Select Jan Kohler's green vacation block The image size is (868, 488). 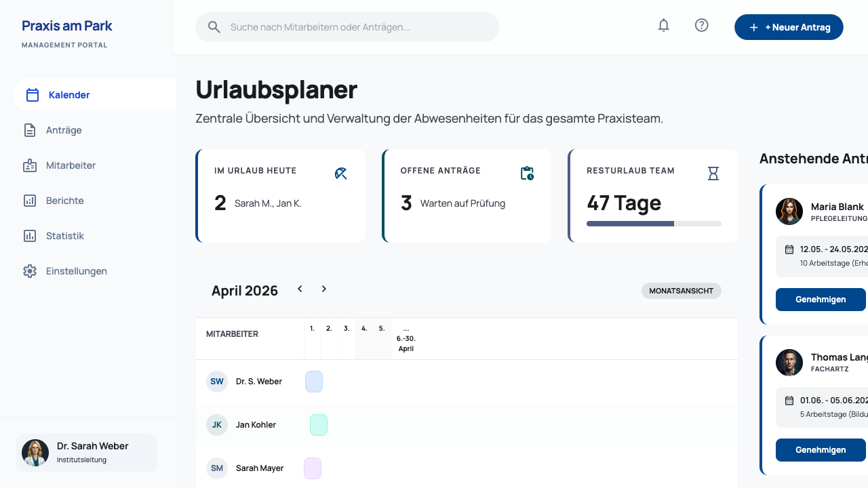pos(319,425)
